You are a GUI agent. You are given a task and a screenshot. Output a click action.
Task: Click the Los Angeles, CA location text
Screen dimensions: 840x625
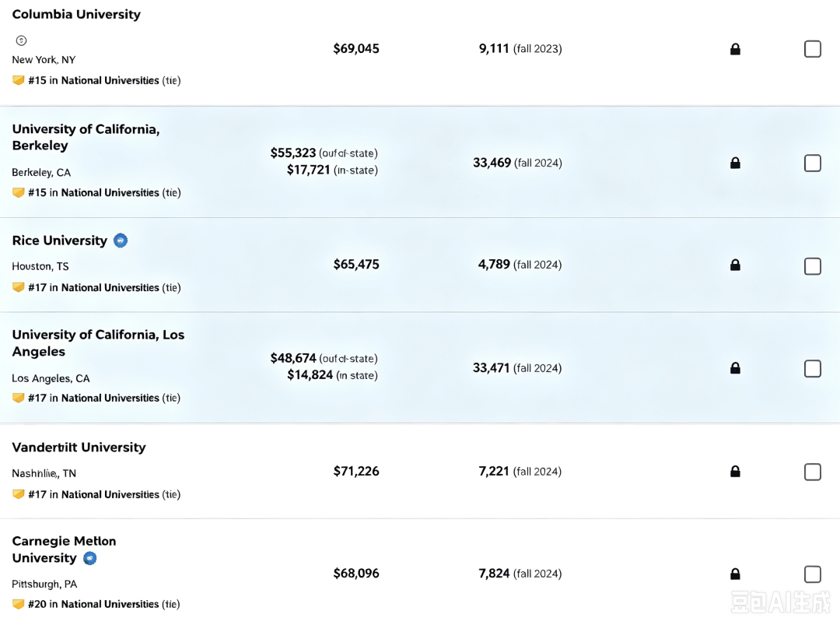click(x=51, y=378)
